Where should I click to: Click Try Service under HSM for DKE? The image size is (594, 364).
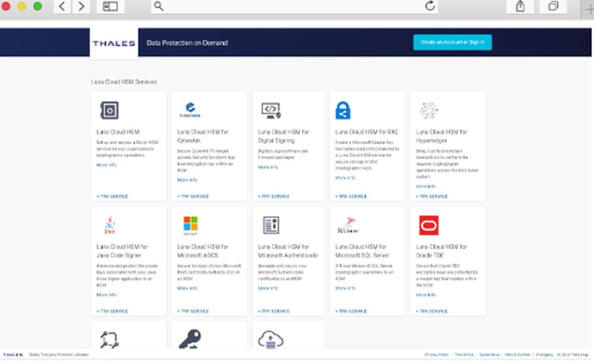point(351,197)
